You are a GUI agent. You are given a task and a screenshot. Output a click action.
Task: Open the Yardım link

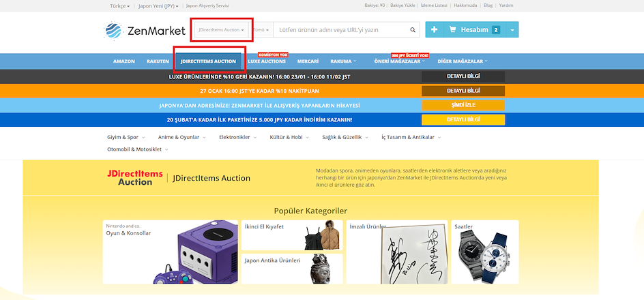[506, 5]
